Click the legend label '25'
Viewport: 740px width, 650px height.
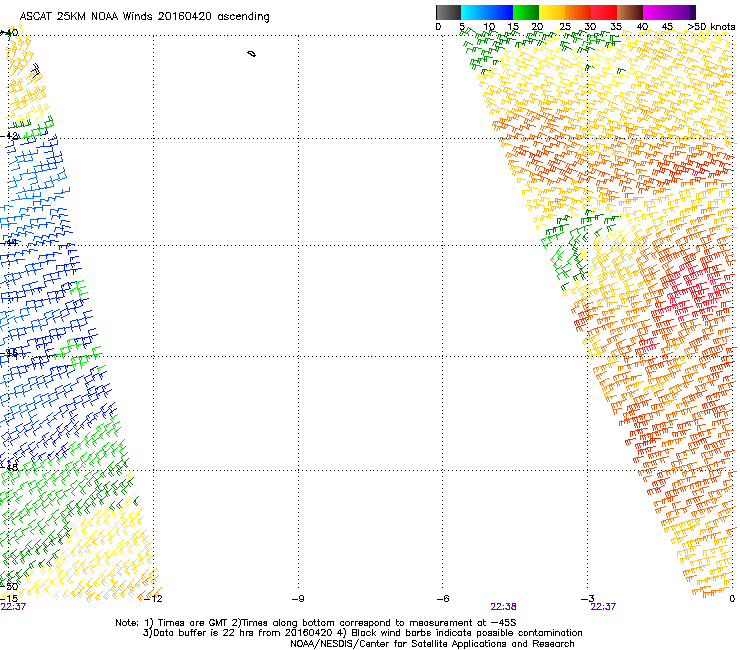pyautogui.click(x=565, y=27)
